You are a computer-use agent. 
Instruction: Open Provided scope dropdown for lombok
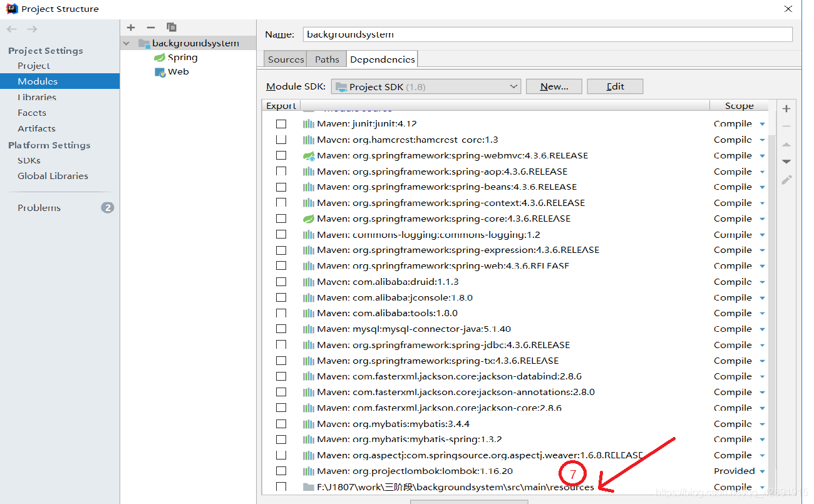pos(762,471)
